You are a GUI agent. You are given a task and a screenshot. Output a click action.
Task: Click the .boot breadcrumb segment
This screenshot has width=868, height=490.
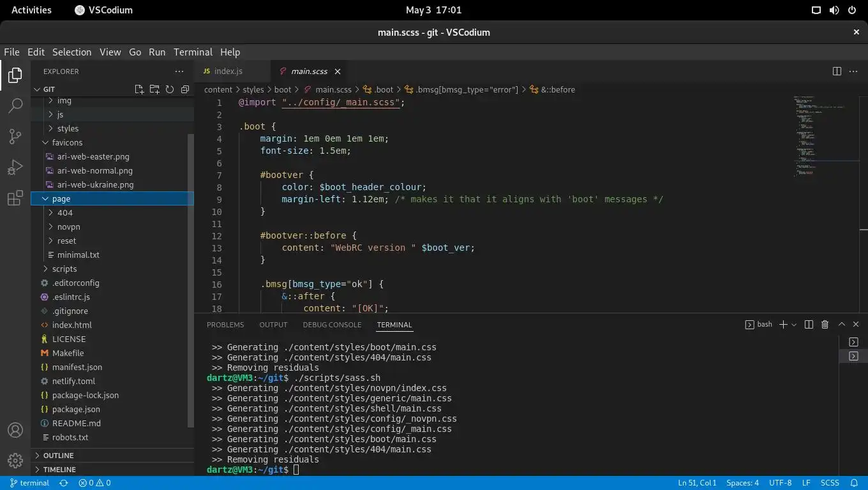pos(378,90)
